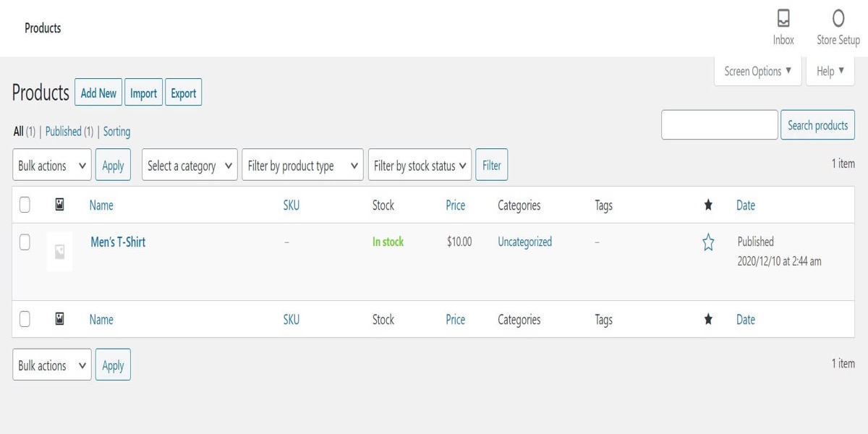Open the Help tab
Viewport: 868px width, 434px height.
point(830,72)
